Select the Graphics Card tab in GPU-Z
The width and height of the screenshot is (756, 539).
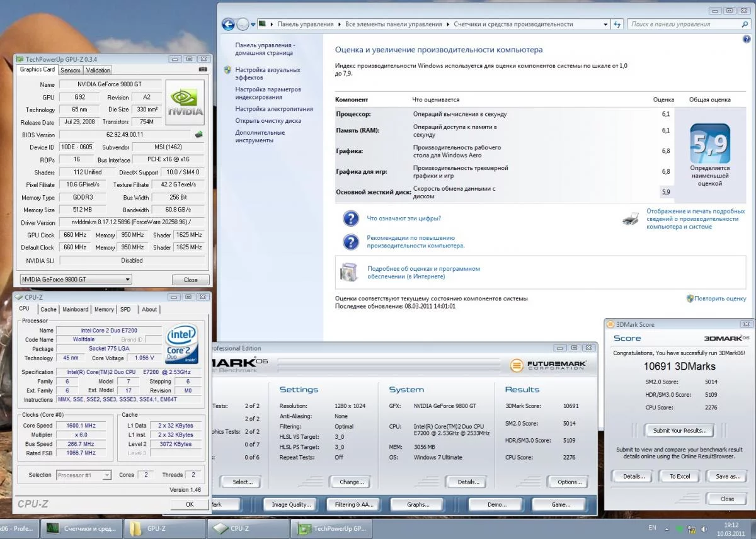tap(37, 69)
